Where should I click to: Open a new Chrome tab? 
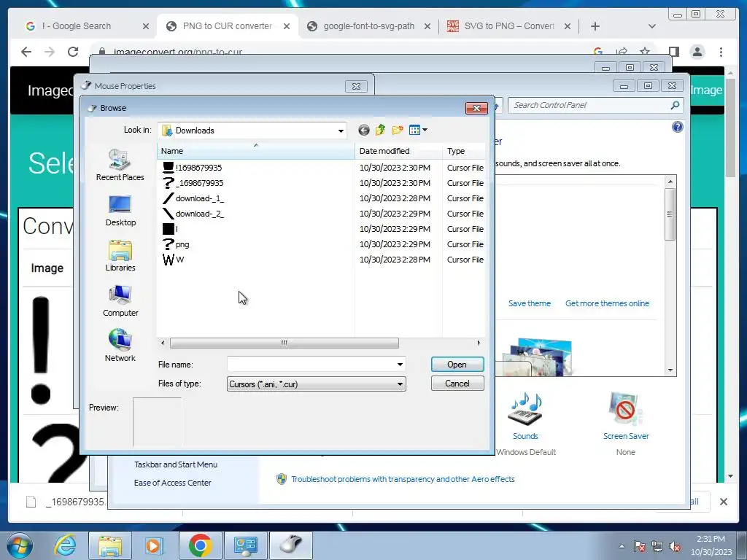[x=595, y=26]
